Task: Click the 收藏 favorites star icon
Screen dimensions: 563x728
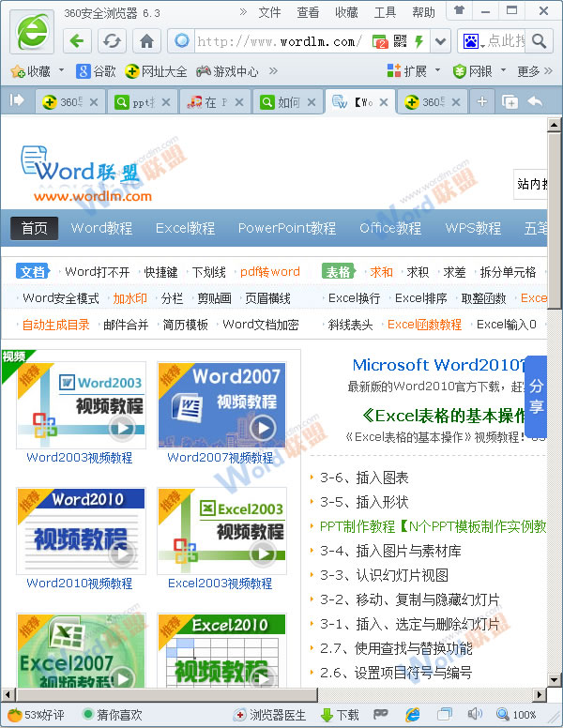Action: (x=18, y=71)
